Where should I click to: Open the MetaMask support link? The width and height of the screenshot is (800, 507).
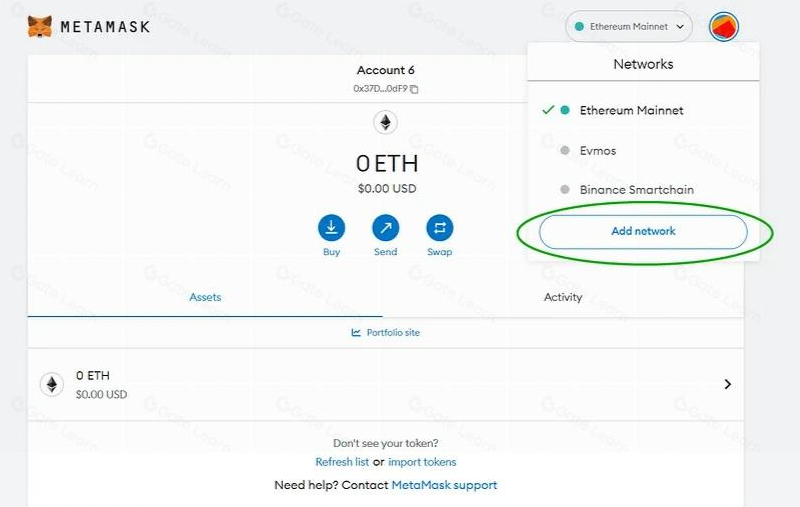click(444, 485)
